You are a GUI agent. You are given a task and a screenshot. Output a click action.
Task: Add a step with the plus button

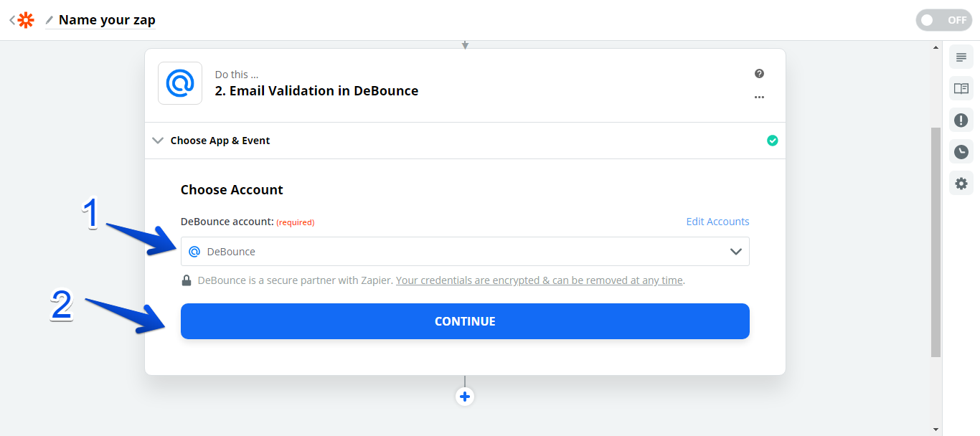point(465,397)
